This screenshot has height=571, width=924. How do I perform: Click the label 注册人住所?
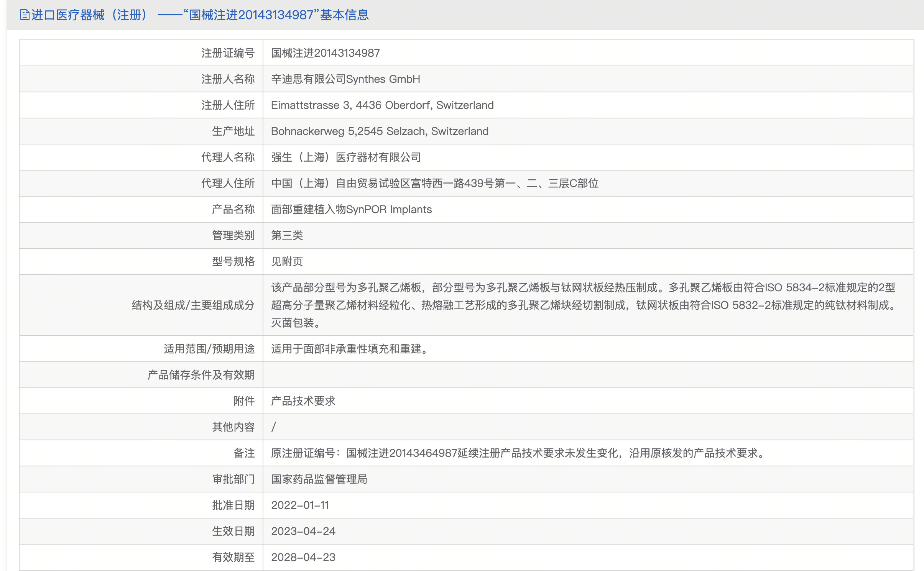click(228, 105)
